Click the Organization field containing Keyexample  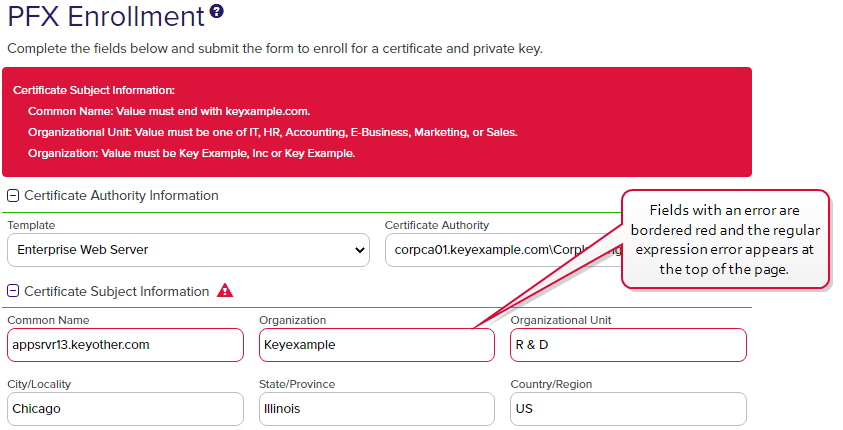(x=377, y=345)
